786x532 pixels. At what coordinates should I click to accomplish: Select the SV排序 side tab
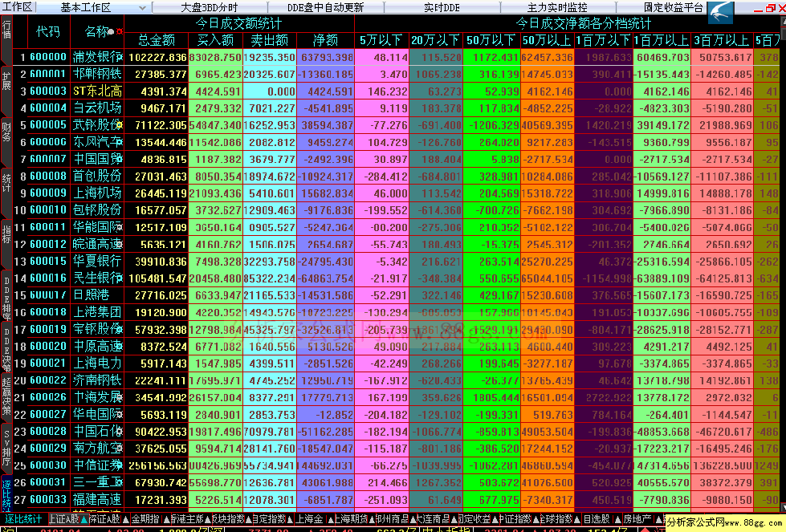6,448
